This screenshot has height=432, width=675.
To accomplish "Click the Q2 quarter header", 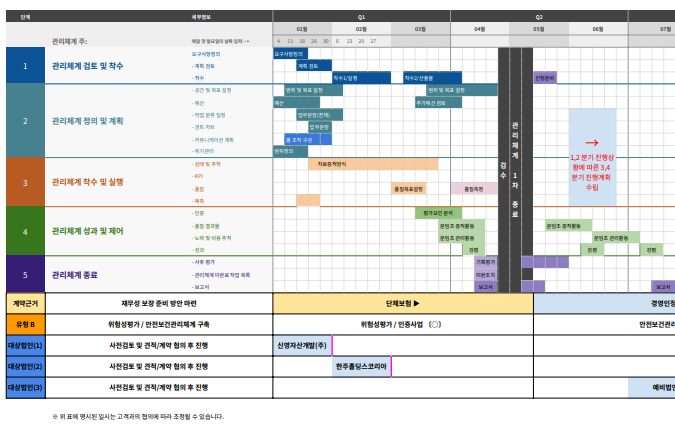I will (538, 17).
